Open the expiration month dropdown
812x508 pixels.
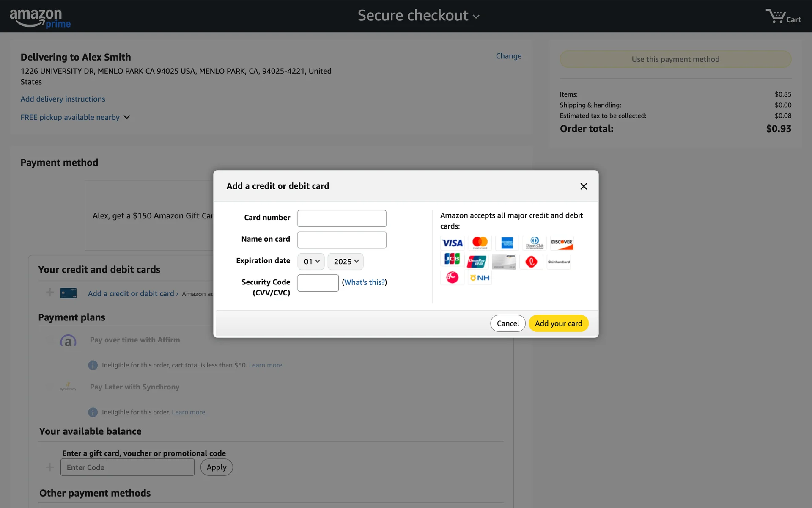pyautogui.click(x=311, y=262)
